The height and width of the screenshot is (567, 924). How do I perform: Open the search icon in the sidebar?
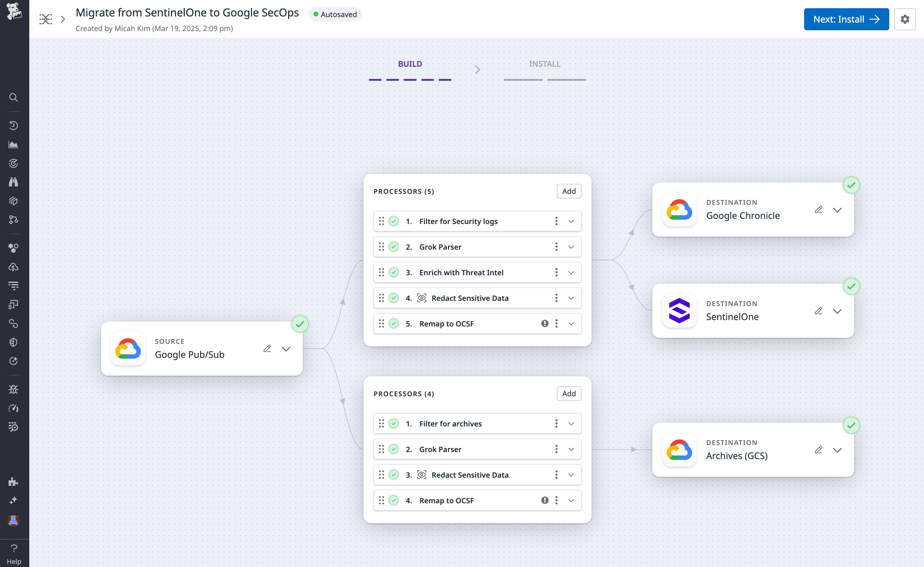click(14, 97)
